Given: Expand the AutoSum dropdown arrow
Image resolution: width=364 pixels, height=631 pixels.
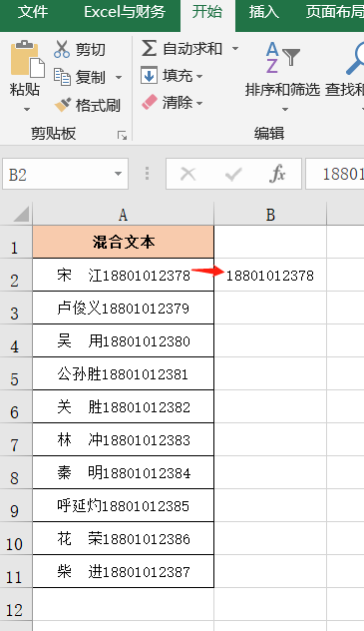Looking at the screenshot, I should click(x=235, y=49).
